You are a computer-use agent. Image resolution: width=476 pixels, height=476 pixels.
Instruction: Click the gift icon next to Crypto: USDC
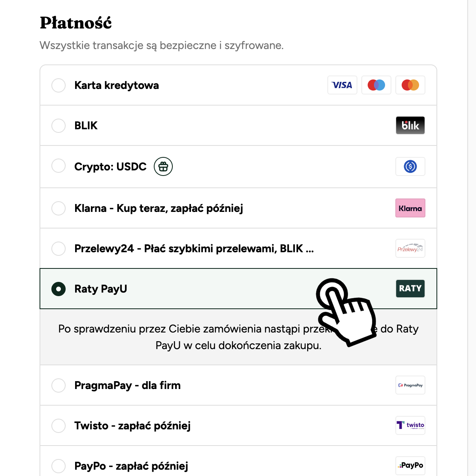point(163,166)
